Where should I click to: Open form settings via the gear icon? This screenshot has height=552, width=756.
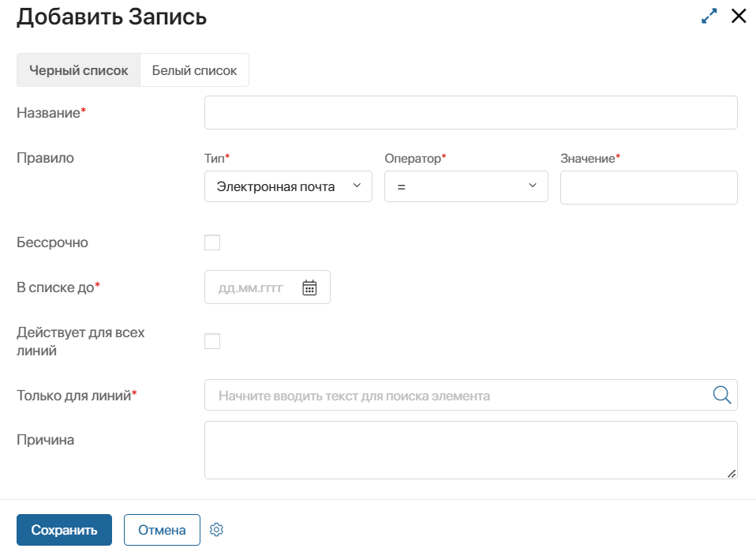coord(217,530)
